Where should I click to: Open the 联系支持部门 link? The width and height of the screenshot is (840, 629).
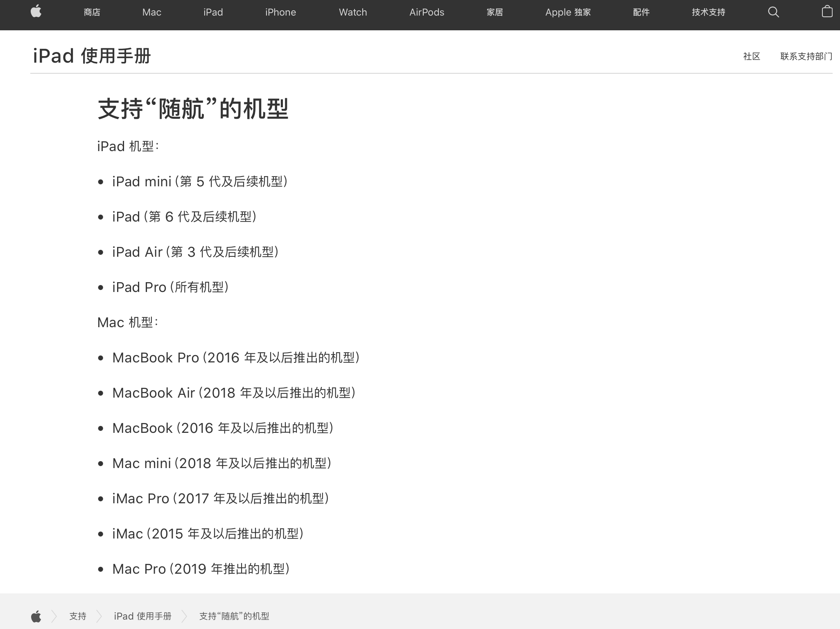pos(806,57)
